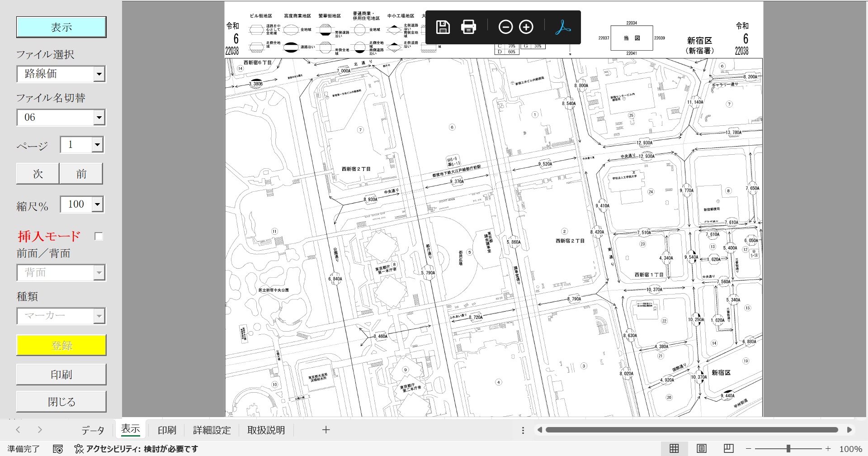868x456 pixels.
Task: Click the horizontal scrollbar right arrow
Action: point(849,430)
